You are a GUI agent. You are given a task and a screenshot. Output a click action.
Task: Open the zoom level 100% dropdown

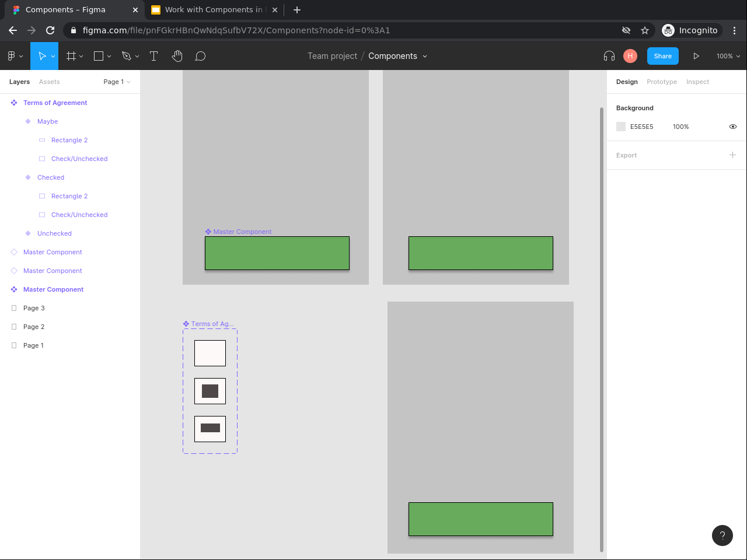pos(728,56)
